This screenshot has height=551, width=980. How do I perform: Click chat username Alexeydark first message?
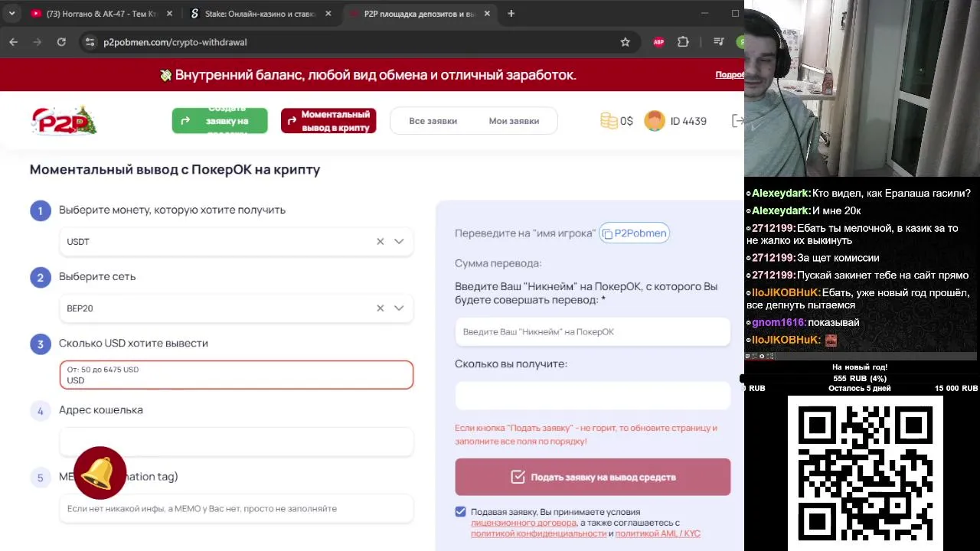(781, 193)
